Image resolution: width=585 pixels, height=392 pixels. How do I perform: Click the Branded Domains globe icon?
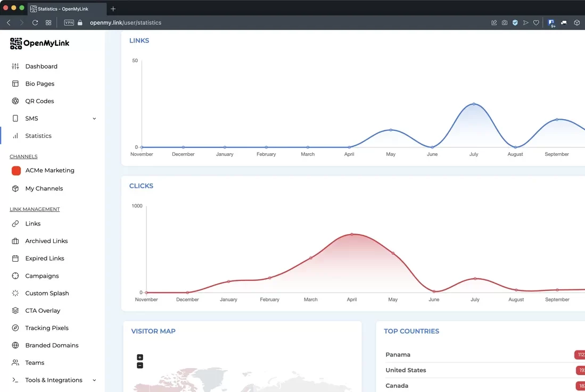click(15, 345)
